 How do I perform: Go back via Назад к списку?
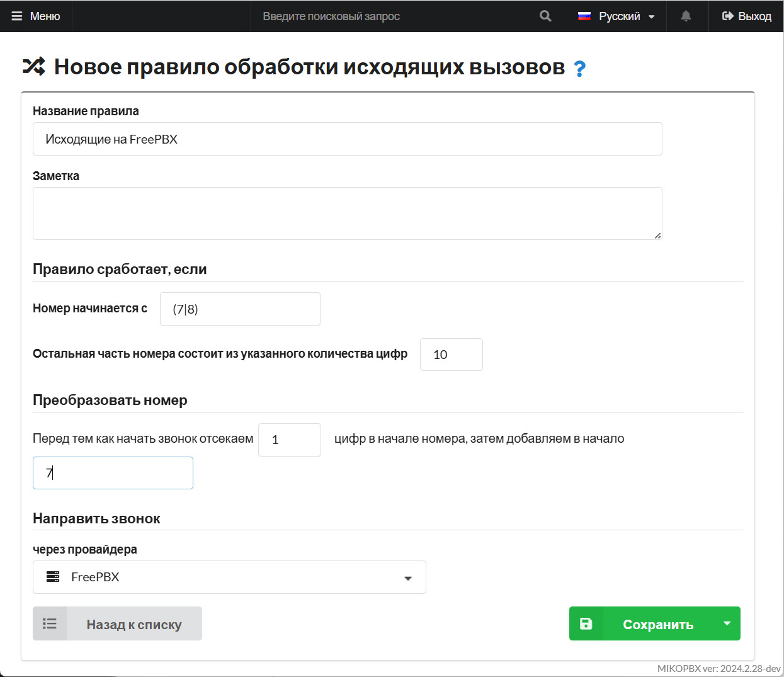pos(134,624)
